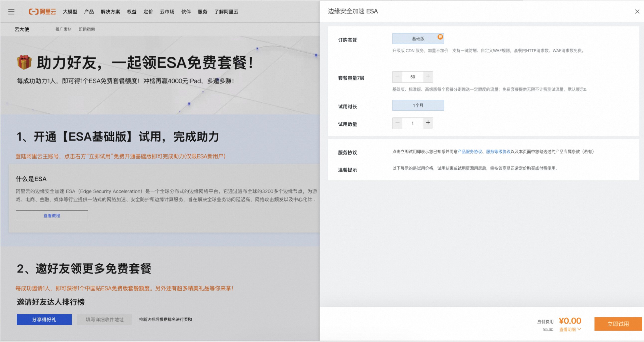Open the 大模型 nav item
The width and height of the screenshot is (644, 342).
pyautogui.click(x=70, y=12)
